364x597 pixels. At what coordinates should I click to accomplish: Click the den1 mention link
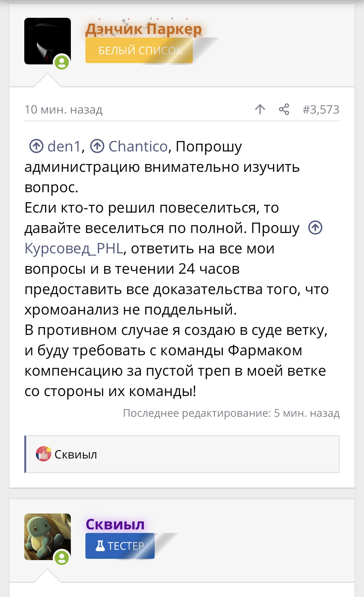tap(64, 147)
